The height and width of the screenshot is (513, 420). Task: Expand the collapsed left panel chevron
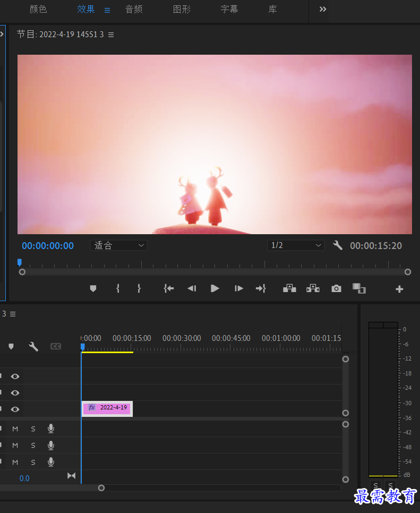2,34
